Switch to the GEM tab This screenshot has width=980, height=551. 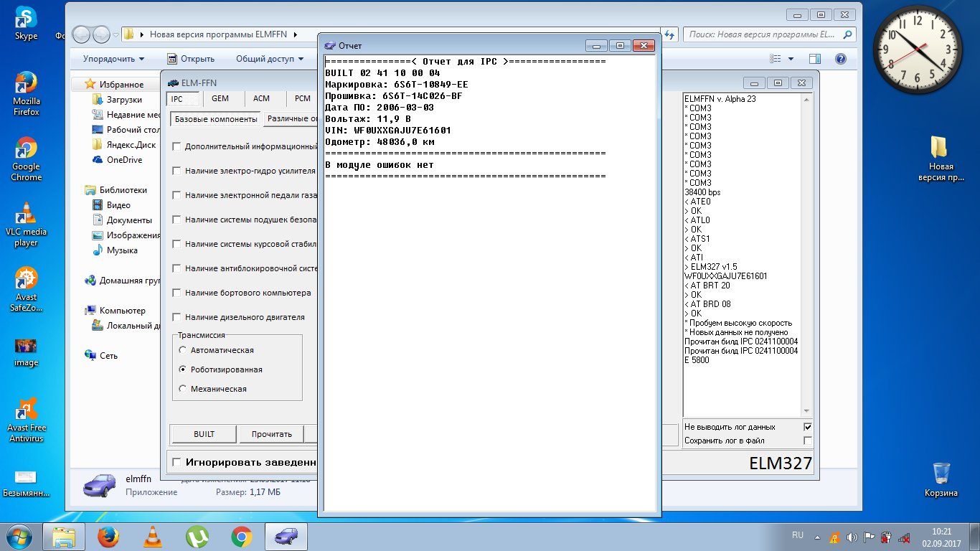pos(220,98)
